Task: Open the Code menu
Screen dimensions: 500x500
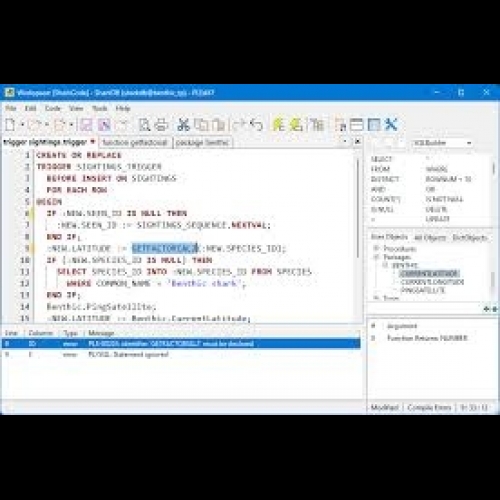Action: [x=53, y=108]
